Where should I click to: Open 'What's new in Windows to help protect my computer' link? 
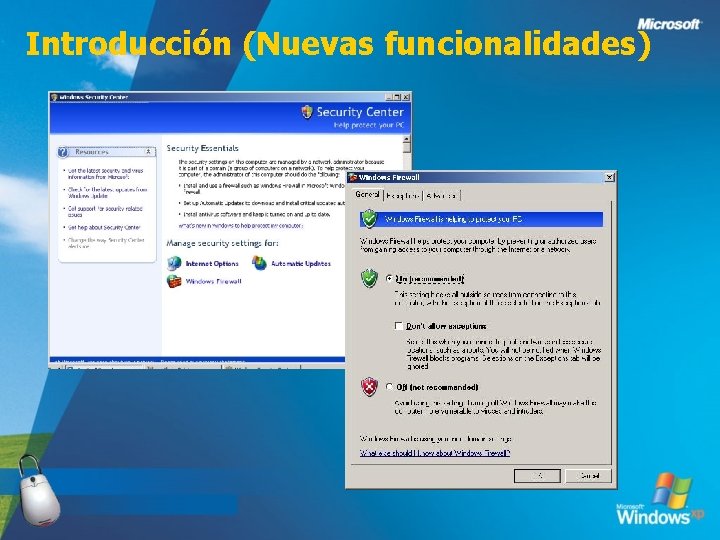point(241,226)
